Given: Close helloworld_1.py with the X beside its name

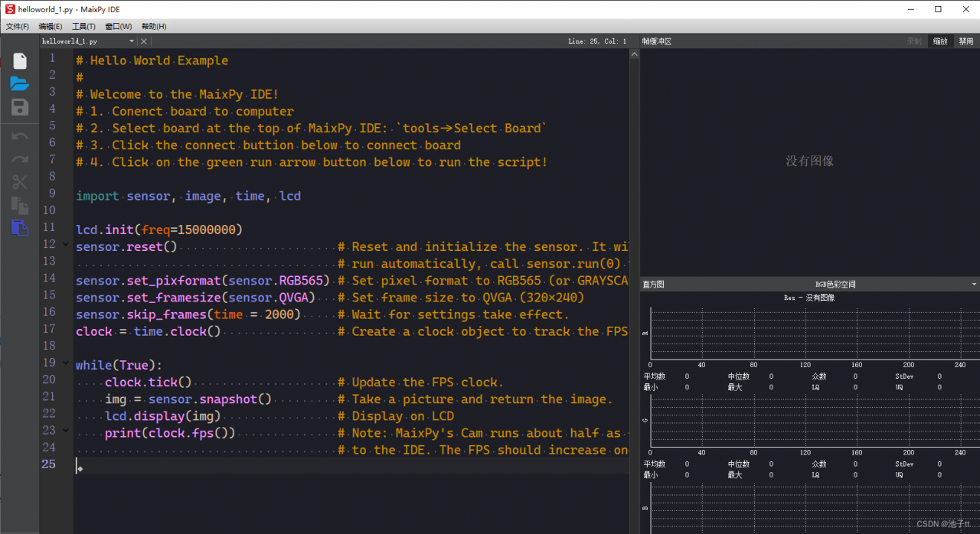Looking at the screenshot, I should click(144, 41).
